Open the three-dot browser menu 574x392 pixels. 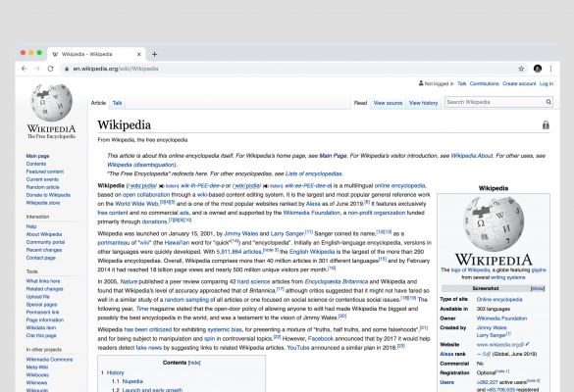click(550, 69)
